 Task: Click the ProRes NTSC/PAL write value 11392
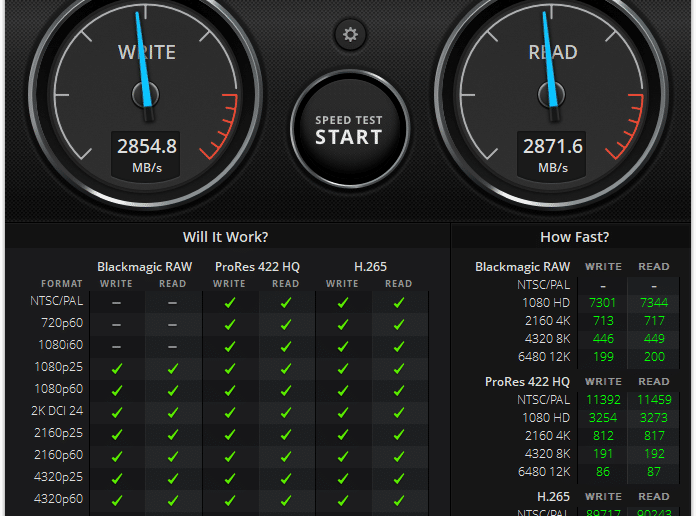point(603,400)
